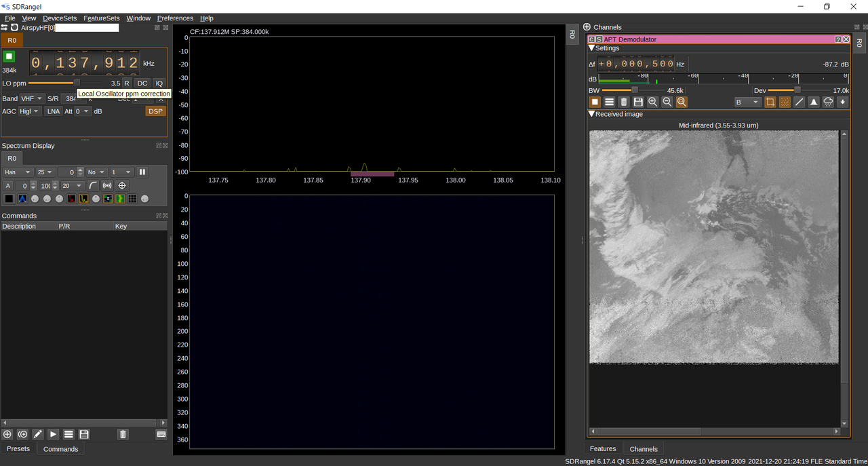The width and height of the screenshot is (868, 466).
Task: Switch to the Features tab
Action: [603, 449]
